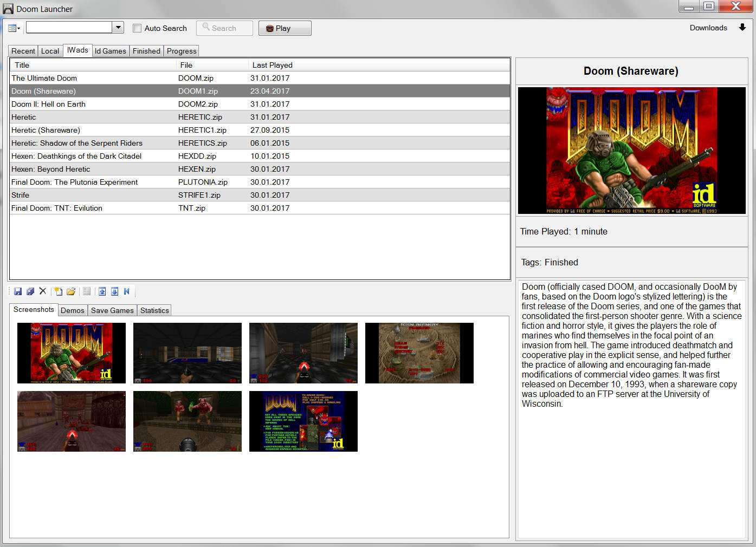
Task: Click the X delete icon in the lower toolbar
Action: click(x=43, y=291)
